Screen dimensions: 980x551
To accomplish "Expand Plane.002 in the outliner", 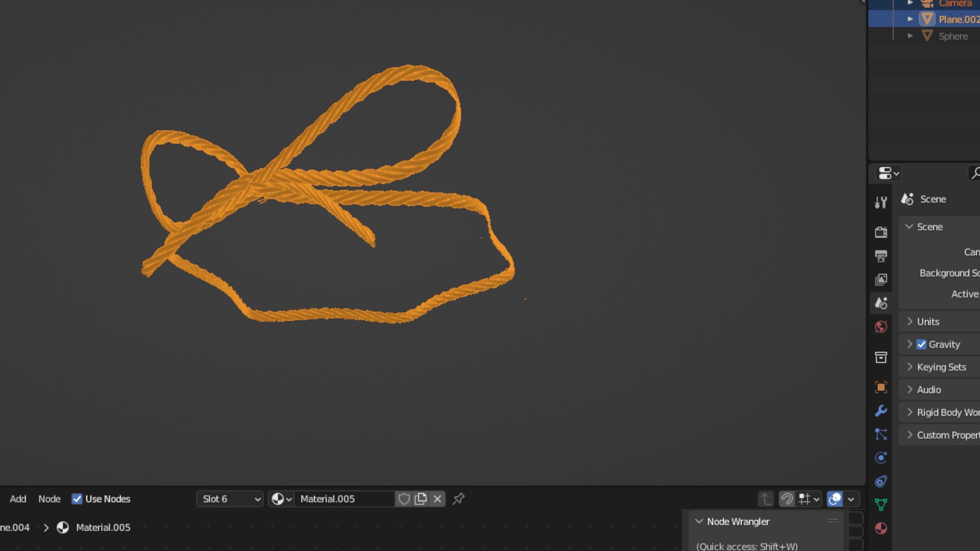I will pos(910,19).
